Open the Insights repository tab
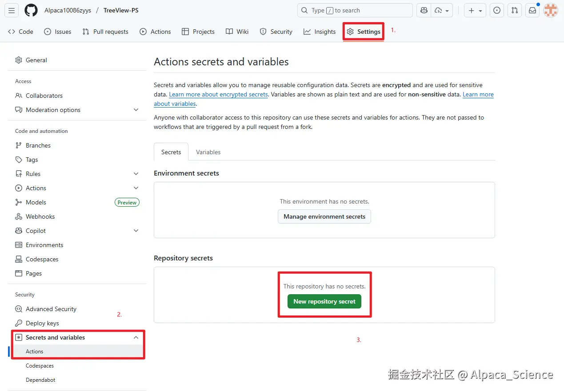This screenshot has height=392, width=564. pyautogui.click(x=320, y=32)
